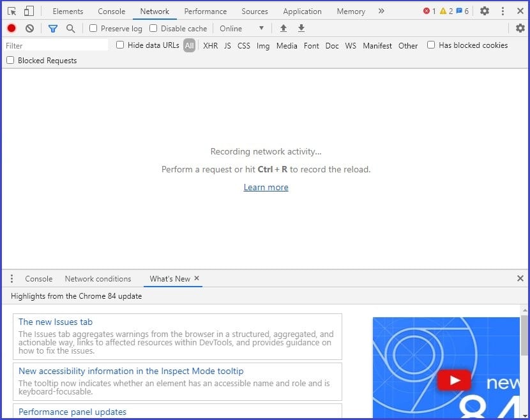Switch to drawer Console tab

[x=39, y=279]
